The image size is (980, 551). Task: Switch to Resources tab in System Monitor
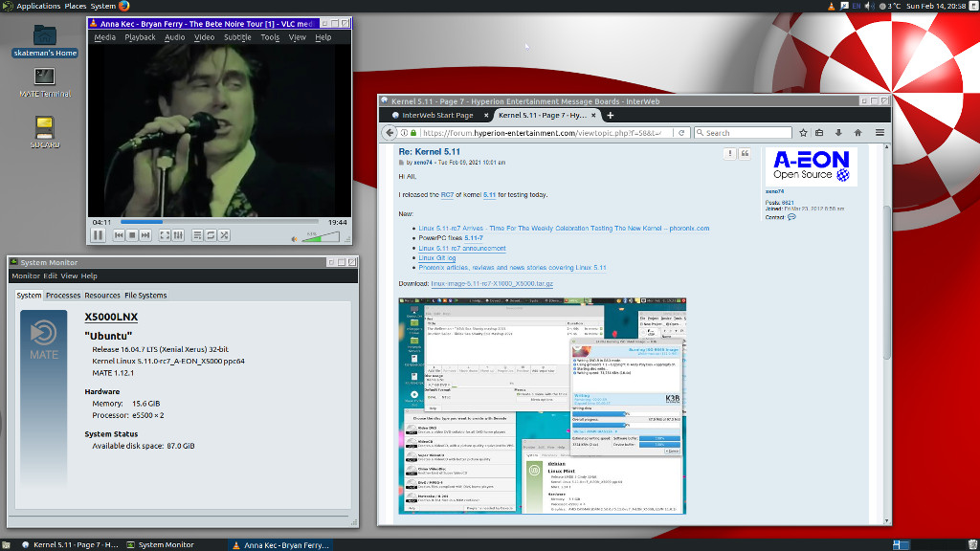click(x=102, y=296)
